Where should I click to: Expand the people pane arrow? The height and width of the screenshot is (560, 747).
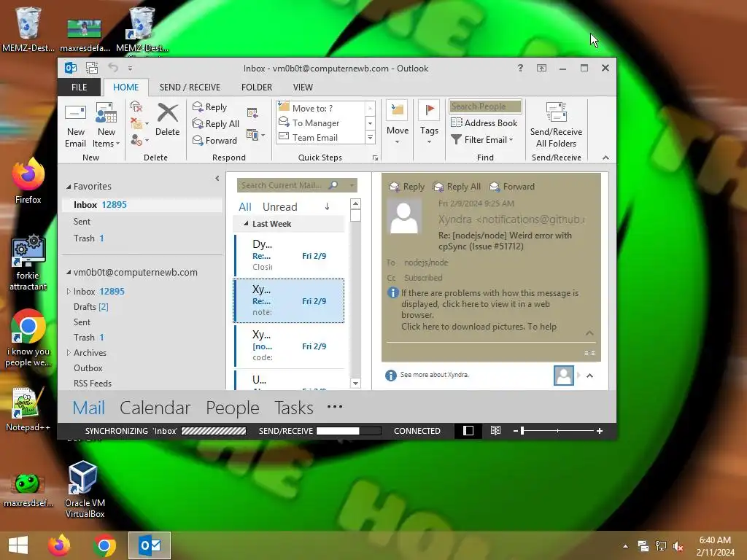[589, 376]
